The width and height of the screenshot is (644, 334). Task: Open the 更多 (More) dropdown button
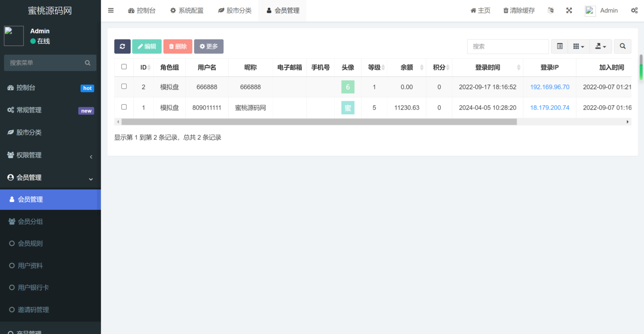[x=209, y=46]
